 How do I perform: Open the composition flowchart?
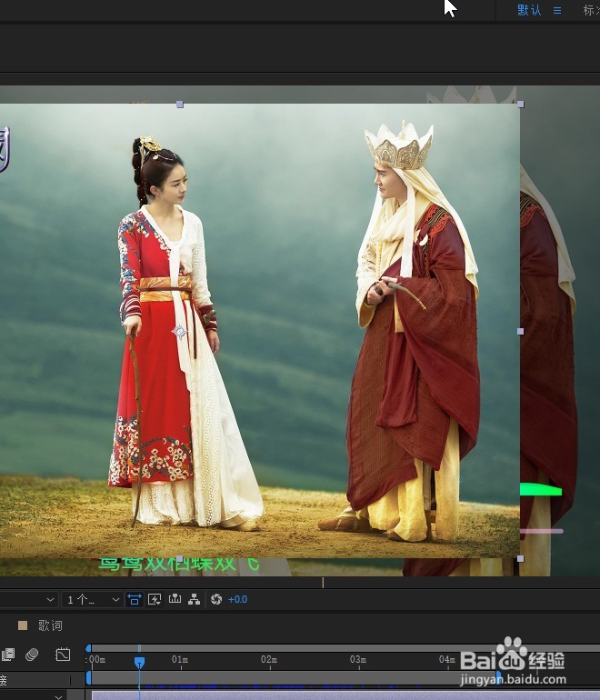coord(195,600)
